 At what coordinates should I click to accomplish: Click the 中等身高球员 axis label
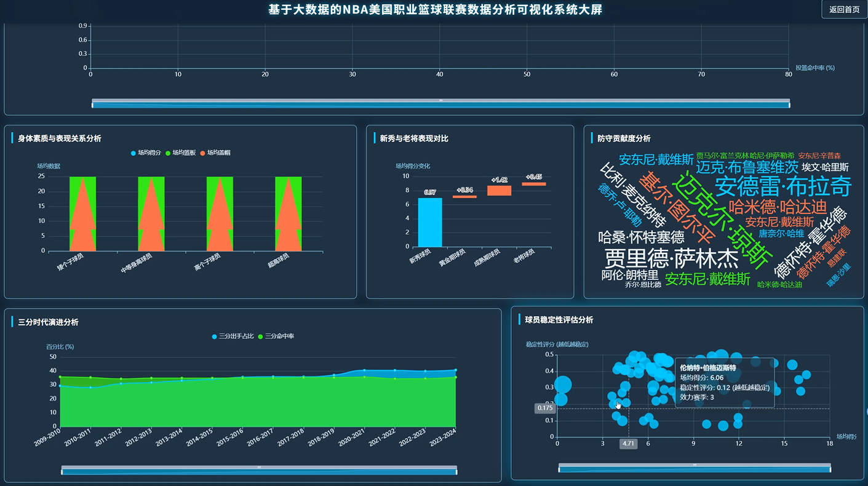[x=137, y=263]
